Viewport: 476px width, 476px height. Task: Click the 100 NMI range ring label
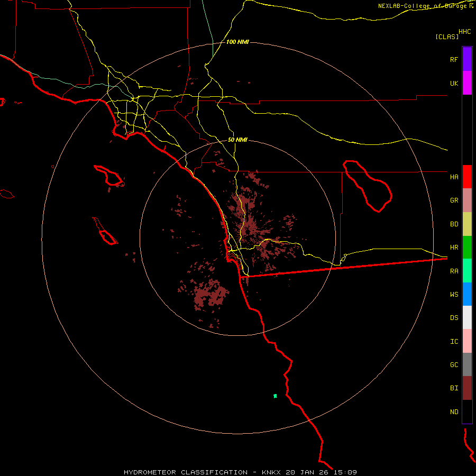(x=237, y=42)
